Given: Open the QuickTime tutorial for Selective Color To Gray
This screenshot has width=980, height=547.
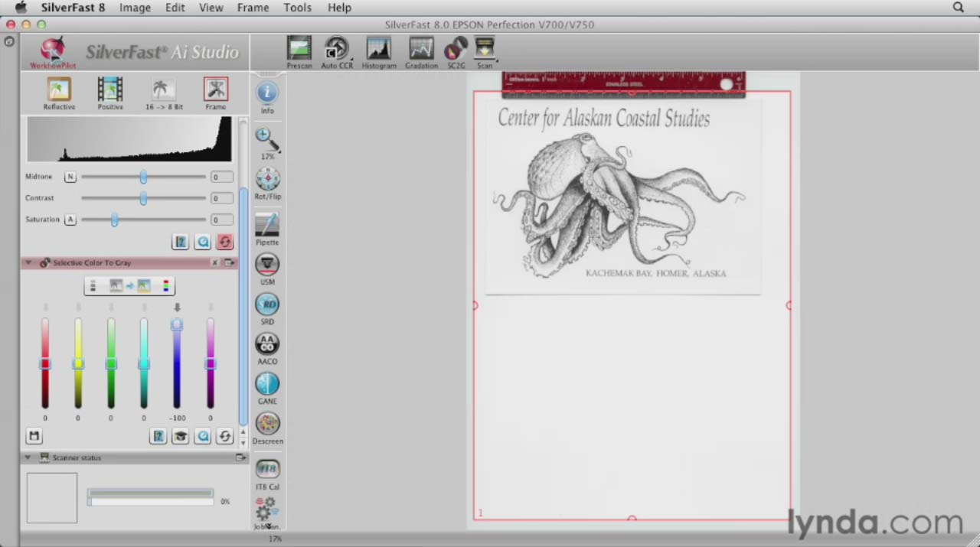Looking at the screenshot, I should coord(203,436).
